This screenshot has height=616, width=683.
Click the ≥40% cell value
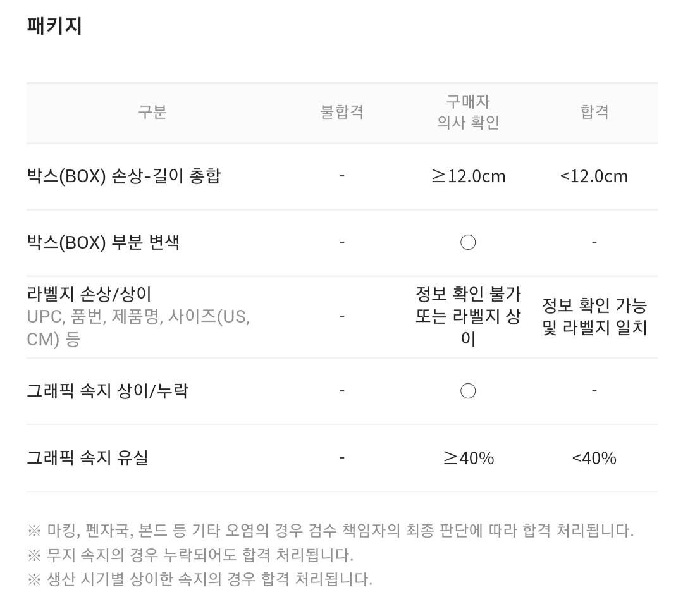pos(468,459)
